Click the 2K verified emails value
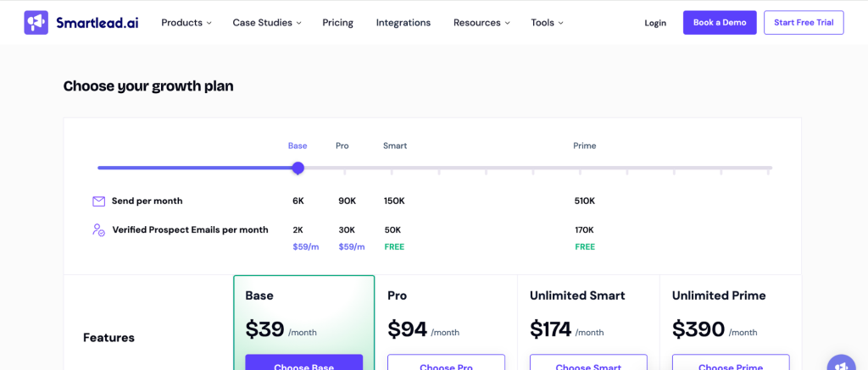Viewport: 868px width, 370px height. click(x=298, y=230)
